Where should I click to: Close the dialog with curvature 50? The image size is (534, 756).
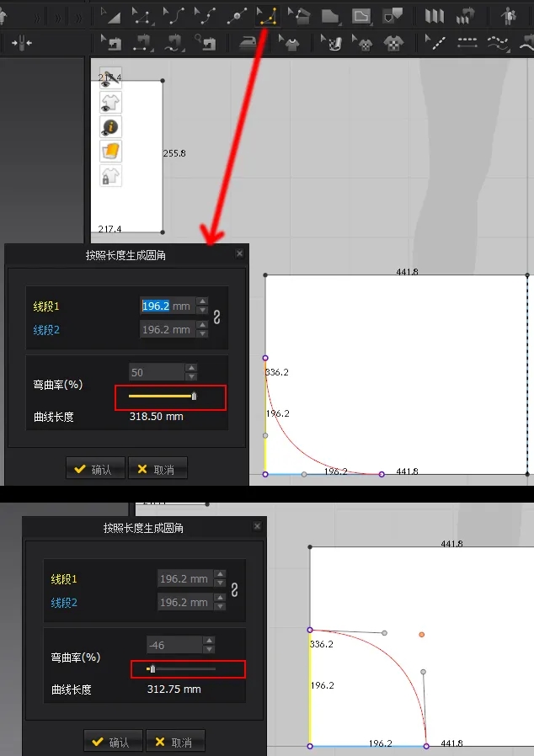point(239,253)
